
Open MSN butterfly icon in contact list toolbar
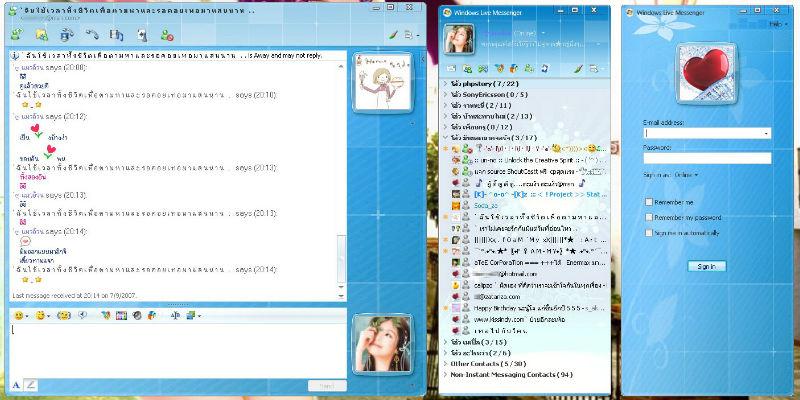point(499,68)
